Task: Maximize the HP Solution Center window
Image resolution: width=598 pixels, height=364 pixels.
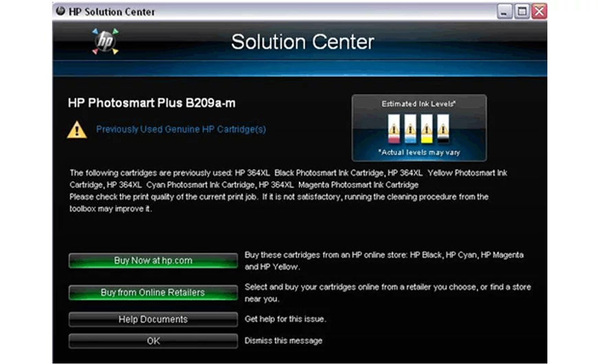Action: tap(522, 12)
